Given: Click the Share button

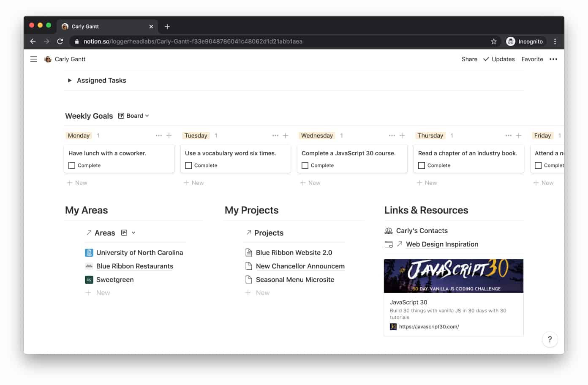Looking at the screenshot, I should tap(469, 59).
